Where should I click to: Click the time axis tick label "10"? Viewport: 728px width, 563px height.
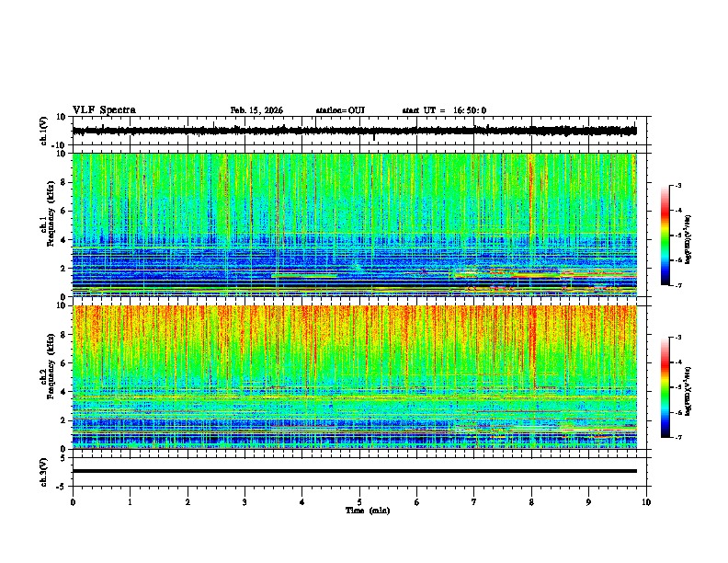tap(646, 502)
